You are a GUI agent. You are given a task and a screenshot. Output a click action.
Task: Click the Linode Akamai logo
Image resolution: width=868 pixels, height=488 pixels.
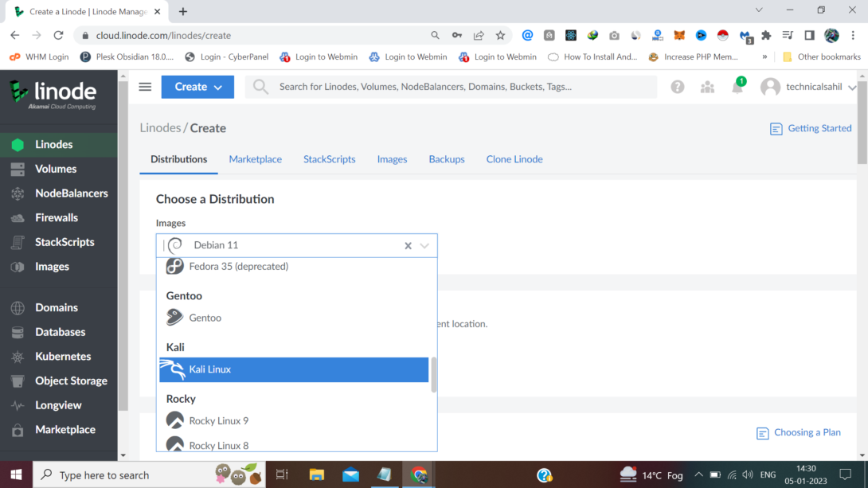point(53,92)
